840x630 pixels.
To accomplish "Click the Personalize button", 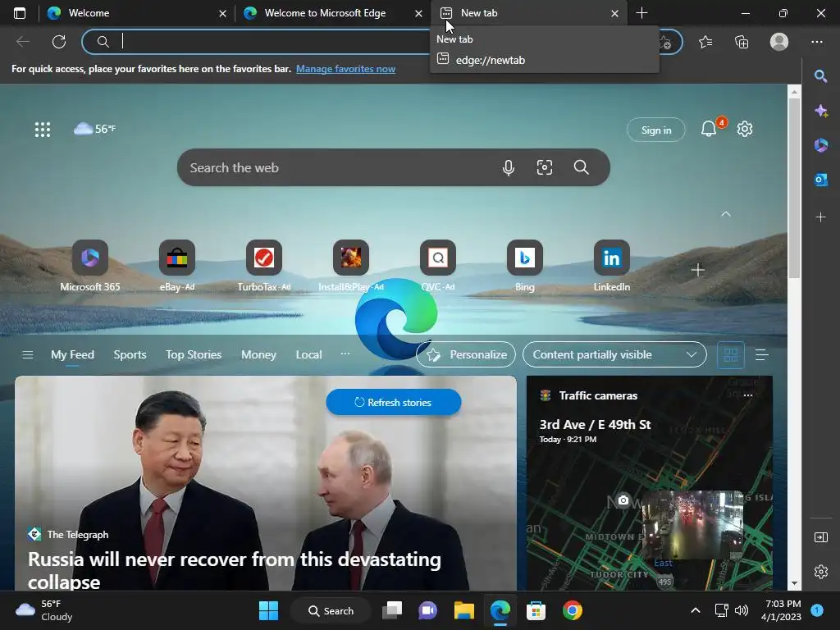I will click(x=466, y=354).
